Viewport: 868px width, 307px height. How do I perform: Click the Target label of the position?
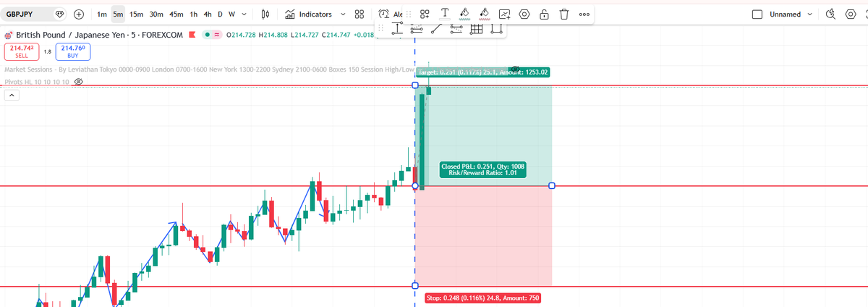(484, 72)
